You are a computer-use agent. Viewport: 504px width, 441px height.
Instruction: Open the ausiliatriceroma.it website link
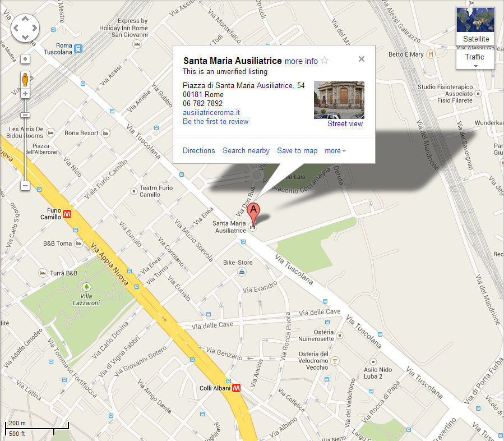(211, 113)
